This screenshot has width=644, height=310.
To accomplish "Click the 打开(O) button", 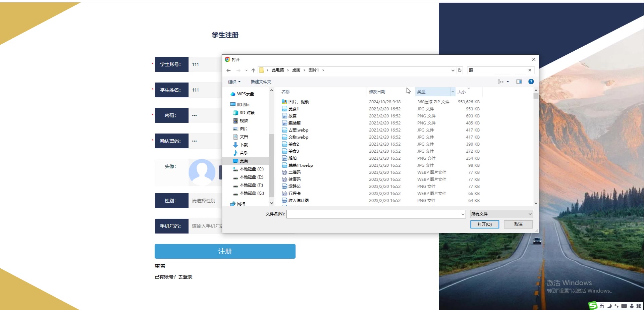I will pyautogui.click(x=485, y=224).
